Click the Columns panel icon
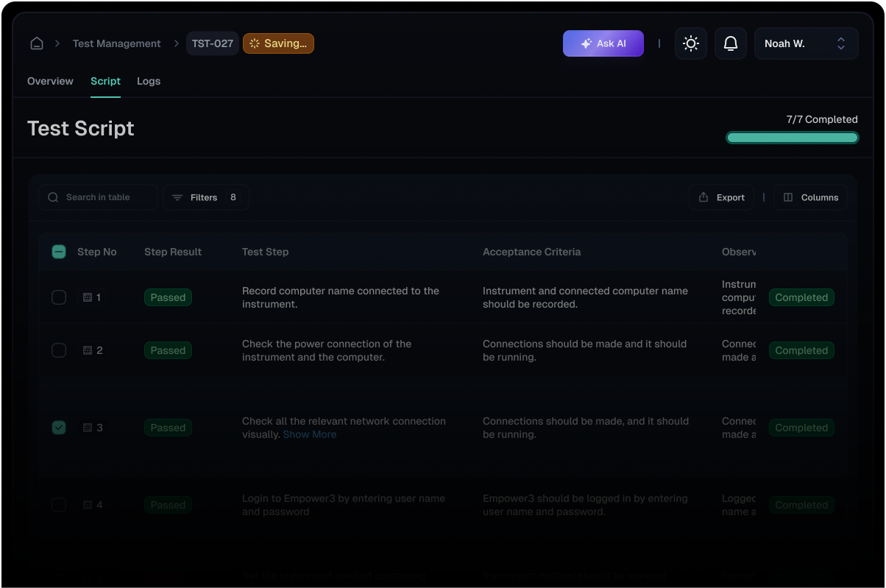 (x=787, y=196)
